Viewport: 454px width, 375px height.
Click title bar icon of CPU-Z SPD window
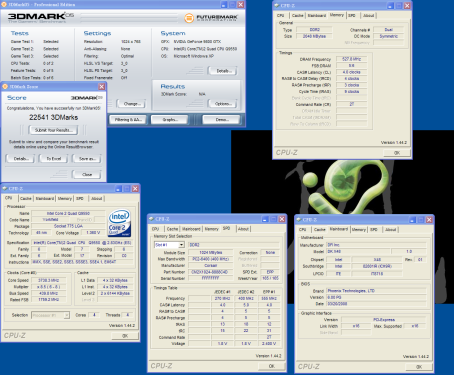point(151,219)
